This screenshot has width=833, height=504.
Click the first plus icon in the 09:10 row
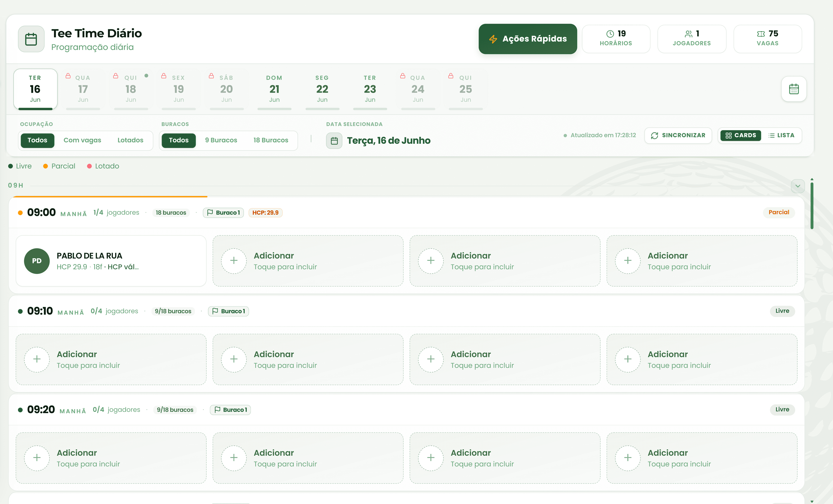click(37, 359)
